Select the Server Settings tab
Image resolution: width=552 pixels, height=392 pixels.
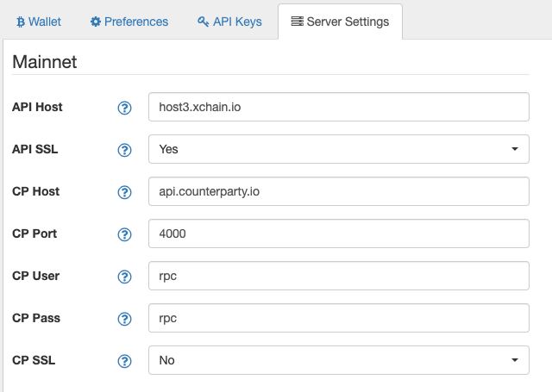tap(340, 22)
